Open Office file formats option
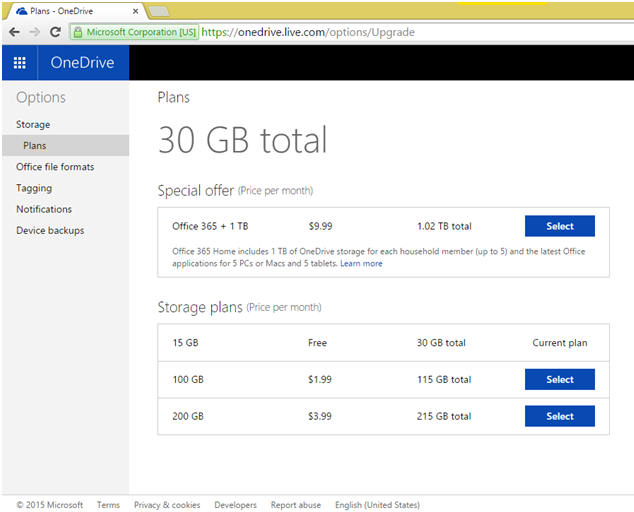Screen dimensions: 634x512 [55, 167]
